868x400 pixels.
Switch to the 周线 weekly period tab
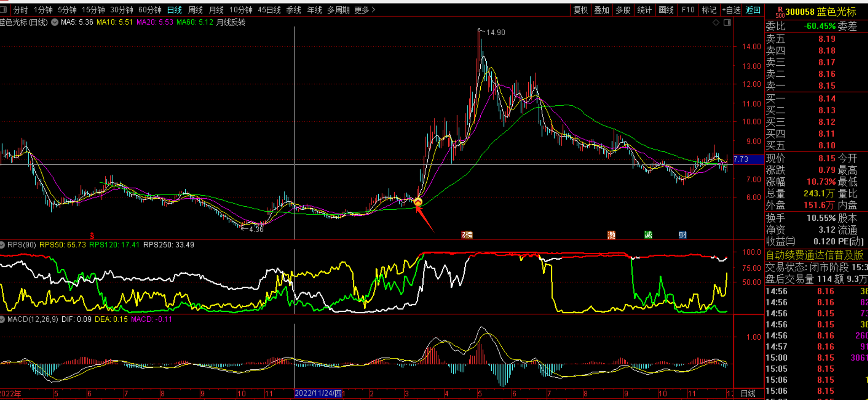click(x=195, y=10)
